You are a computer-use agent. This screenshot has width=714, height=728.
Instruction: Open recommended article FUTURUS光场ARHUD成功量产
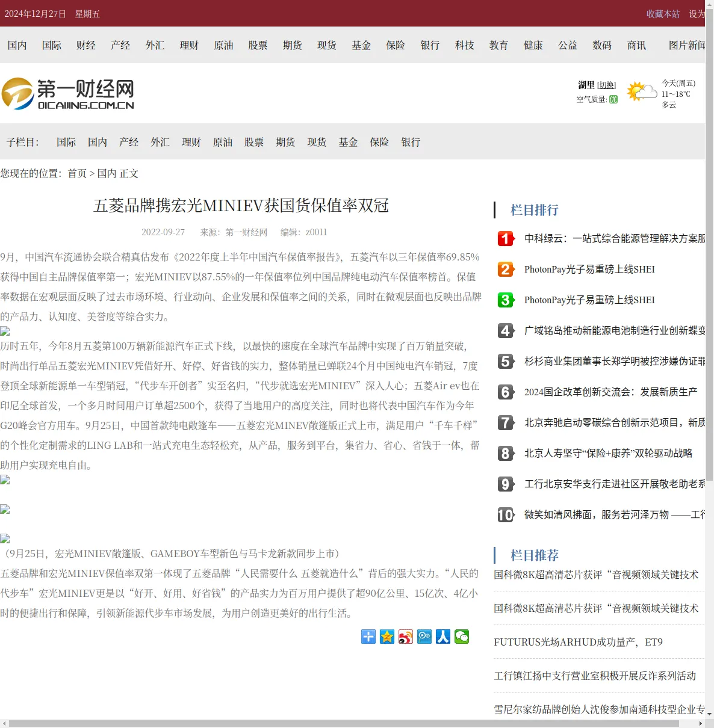point(578,643)
